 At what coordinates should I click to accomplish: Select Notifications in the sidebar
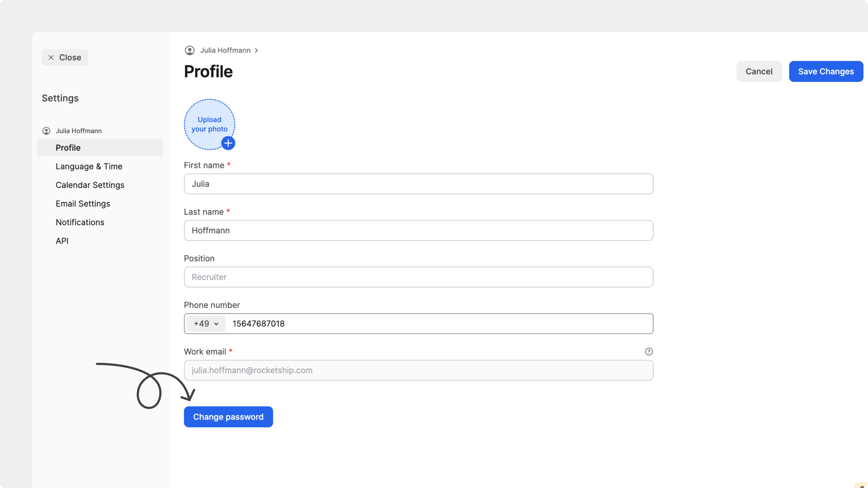coord(80,222)
